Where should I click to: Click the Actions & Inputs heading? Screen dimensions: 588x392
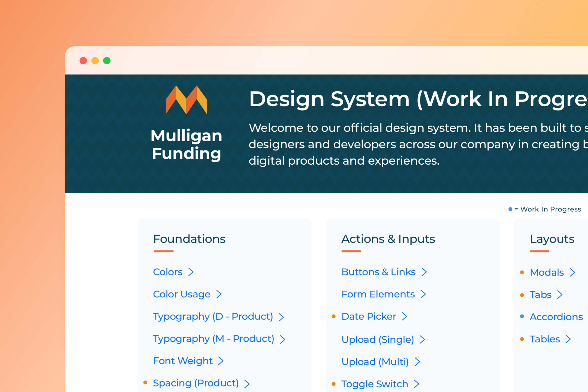coord(388,239)
